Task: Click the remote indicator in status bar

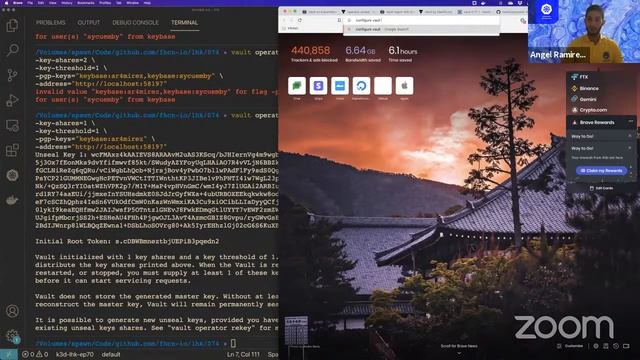Action: click(9, 354)
